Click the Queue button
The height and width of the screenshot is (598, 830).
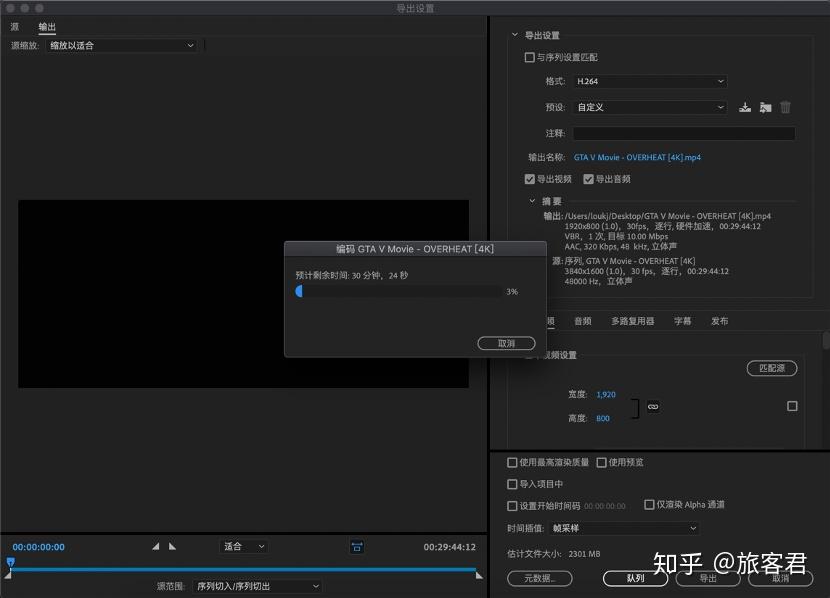tap(635, 578)
